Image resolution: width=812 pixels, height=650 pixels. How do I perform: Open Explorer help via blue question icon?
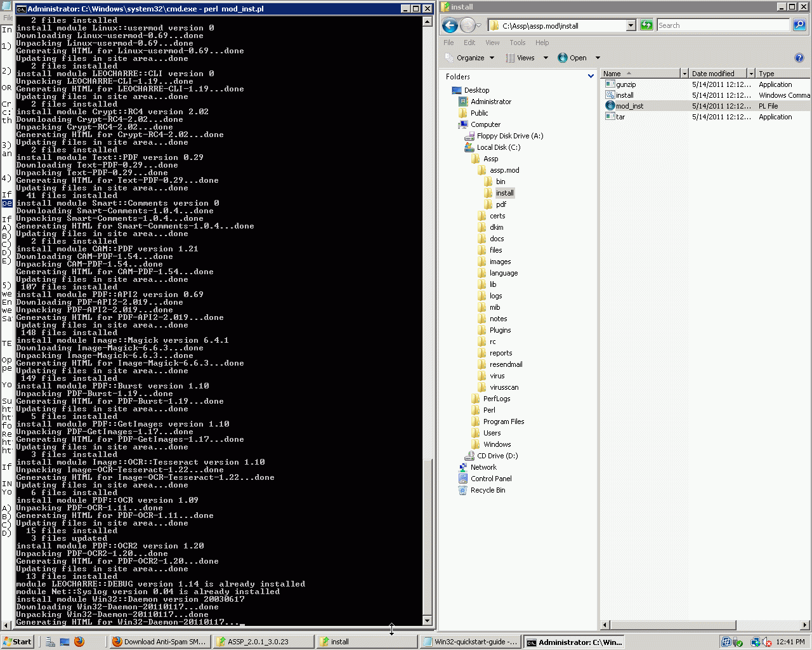(799, 58)
